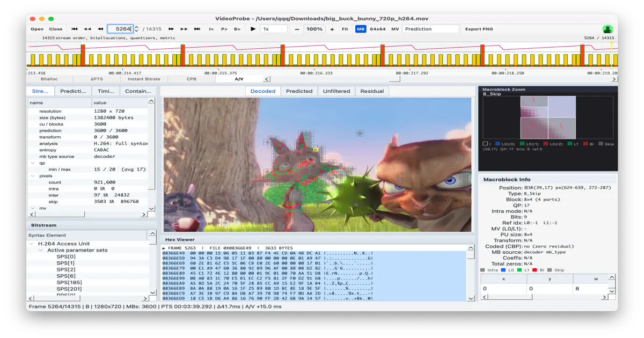Screen dimensions: 644x338
Task: Go to next I-frame with I> button
Action: pyautogui.click(x=211, y=29)
